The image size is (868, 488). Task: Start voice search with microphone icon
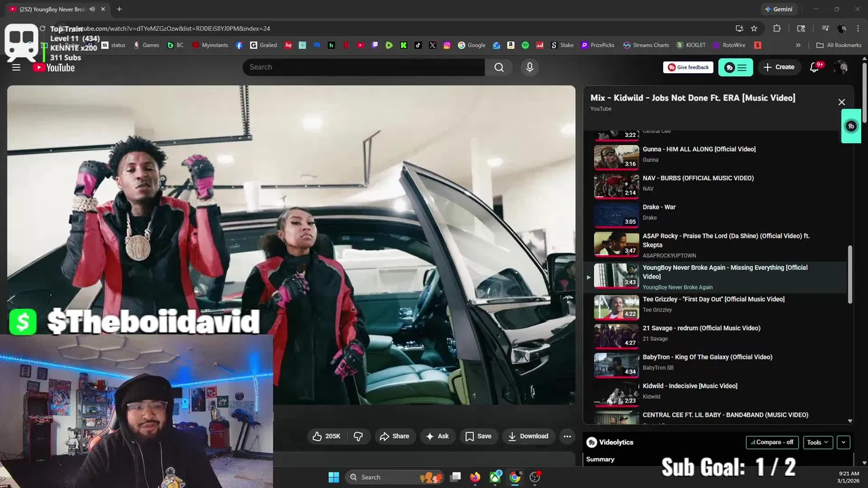(x=530, y=67)
